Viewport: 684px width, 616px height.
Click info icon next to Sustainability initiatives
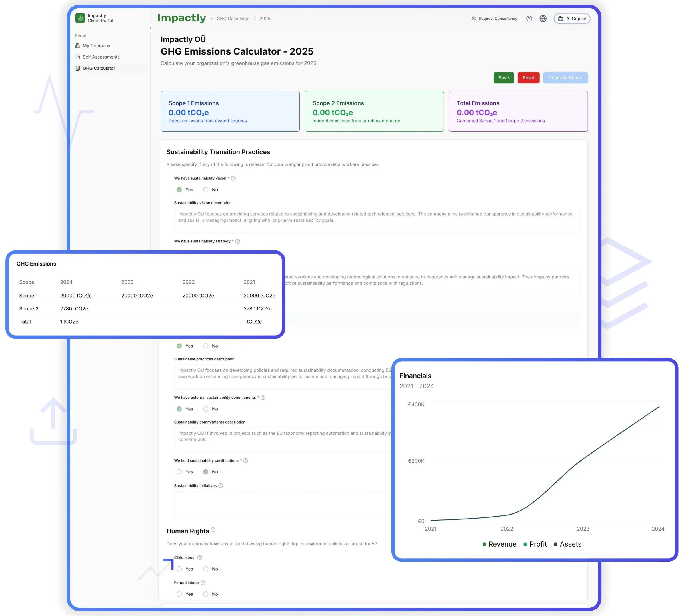(x=221, y=486)
